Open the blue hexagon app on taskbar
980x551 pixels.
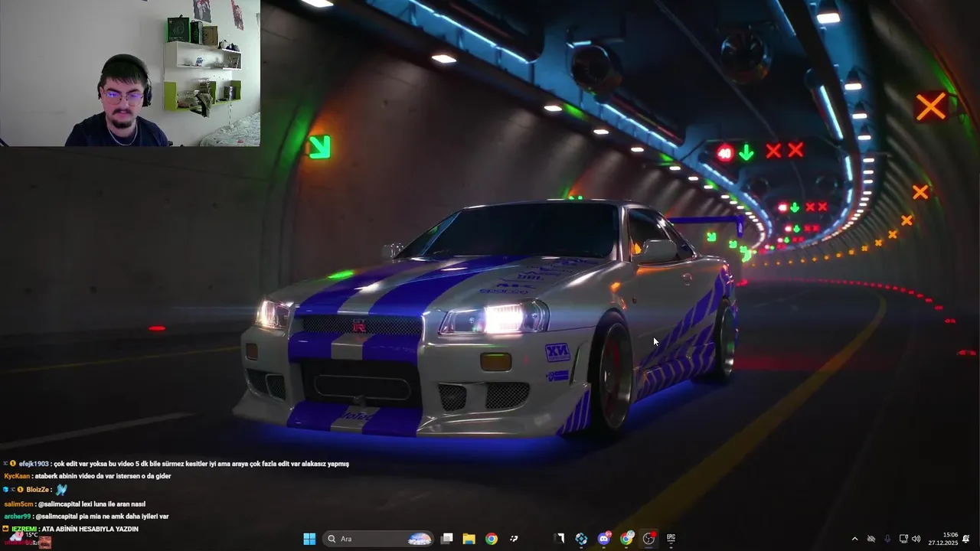click(x=582, y=539)
